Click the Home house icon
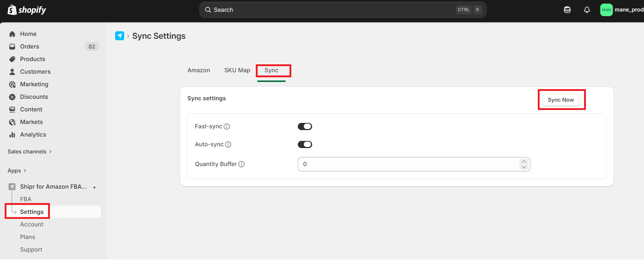 [x=12, y=34]
